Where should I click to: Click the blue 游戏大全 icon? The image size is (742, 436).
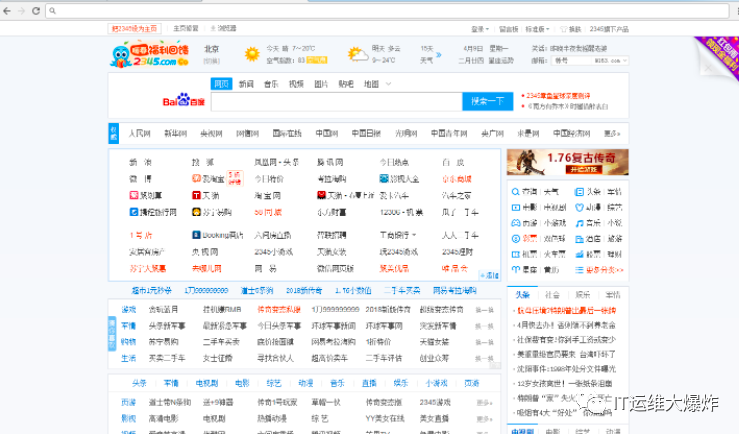[x=384, y=178]
